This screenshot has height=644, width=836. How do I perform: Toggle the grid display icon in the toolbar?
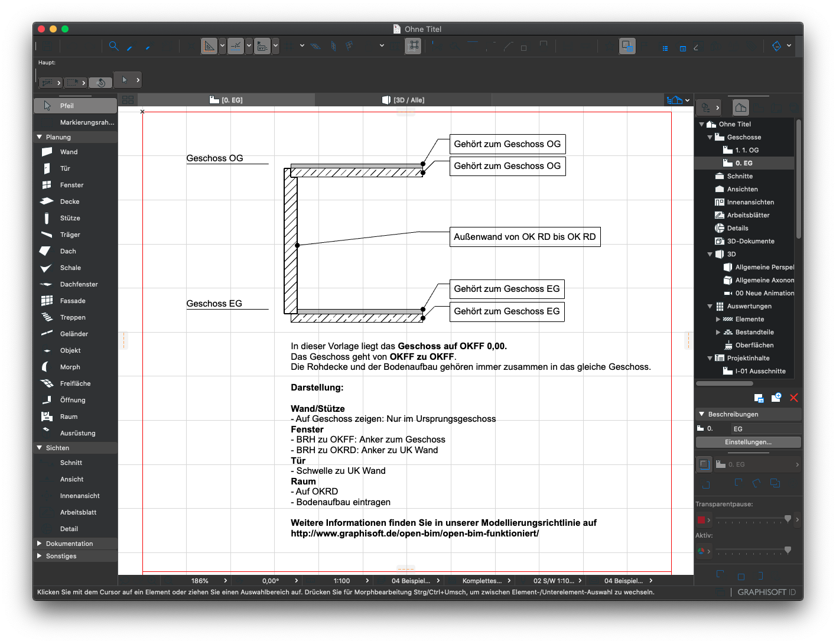coord(289,45)
